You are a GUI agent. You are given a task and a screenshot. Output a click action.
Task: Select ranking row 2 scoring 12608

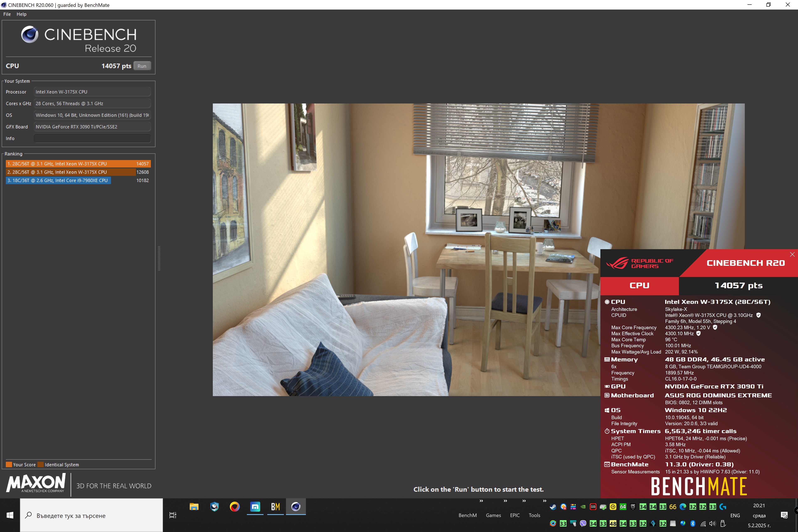tap(78, 172)
